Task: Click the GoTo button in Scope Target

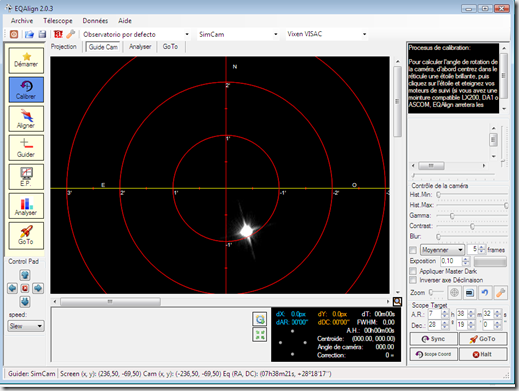Action: pyautogui.click(x=483, y=339)
